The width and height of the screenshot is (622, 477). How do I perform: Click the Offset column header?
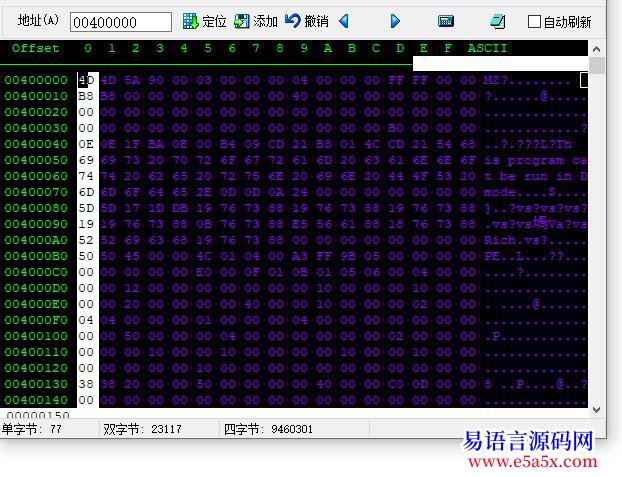pyautogui.click(x=35, y=48)
